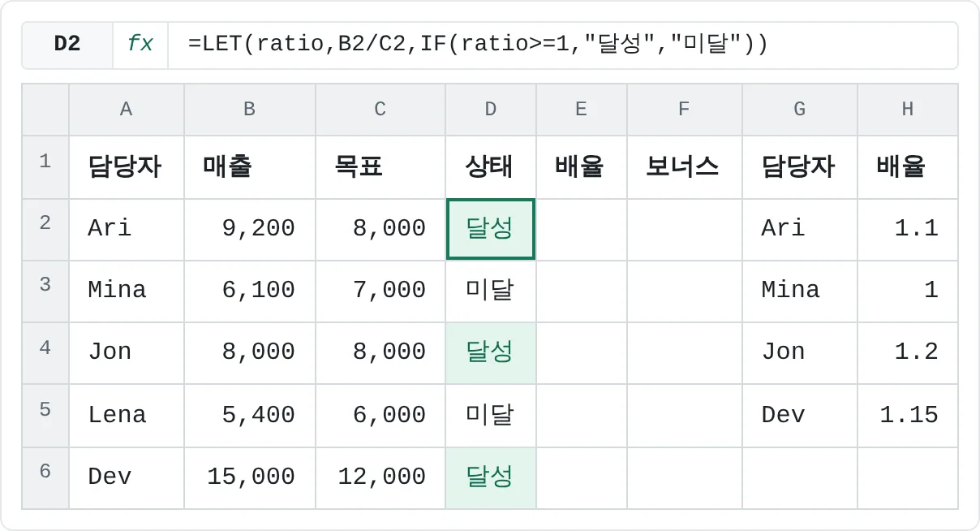The height and width of the screenshot is (531, 980).
Task: Click the 6,000 target cell
Action: (380, 416)
